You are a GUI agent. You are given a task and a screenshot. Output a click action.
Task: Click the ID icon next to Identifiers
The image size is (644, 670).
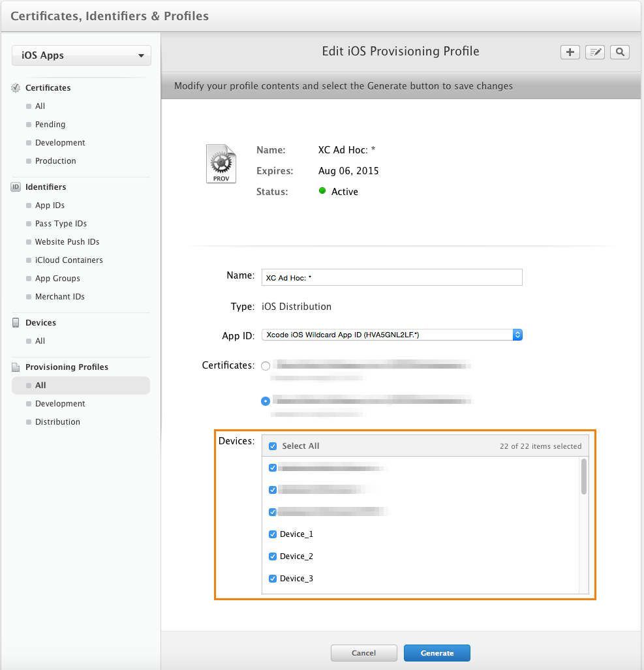click(x=15, y=187)
